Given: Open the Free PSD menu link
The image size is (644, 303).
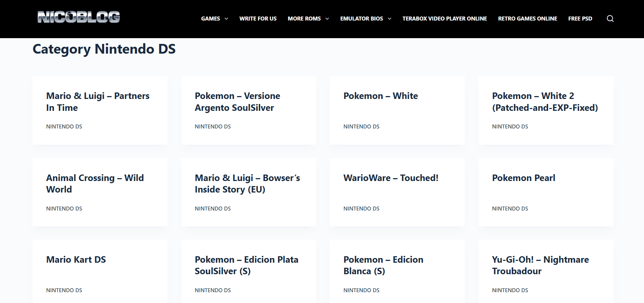Looking at the screenshot, I should (x=580, y=19).
